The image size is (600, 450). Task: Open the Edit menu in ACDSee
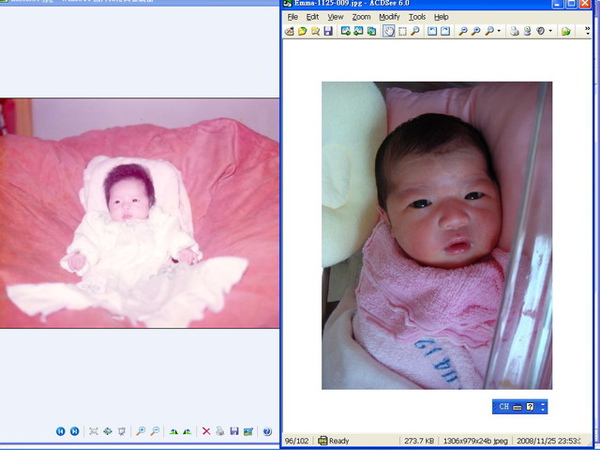[x=312, y=17]
